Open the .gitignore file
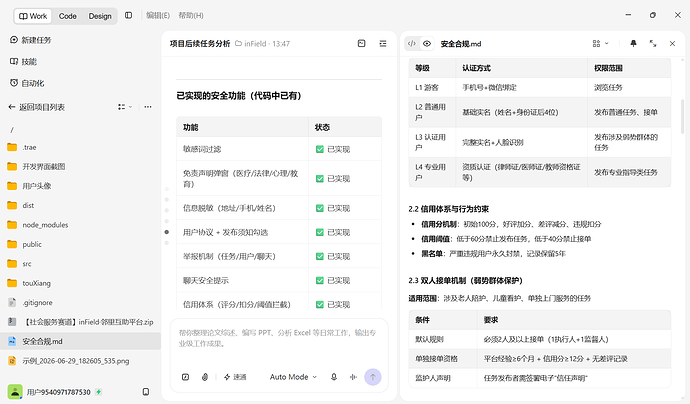The width and height of the screenshot is (690, 404). point(80,303)
